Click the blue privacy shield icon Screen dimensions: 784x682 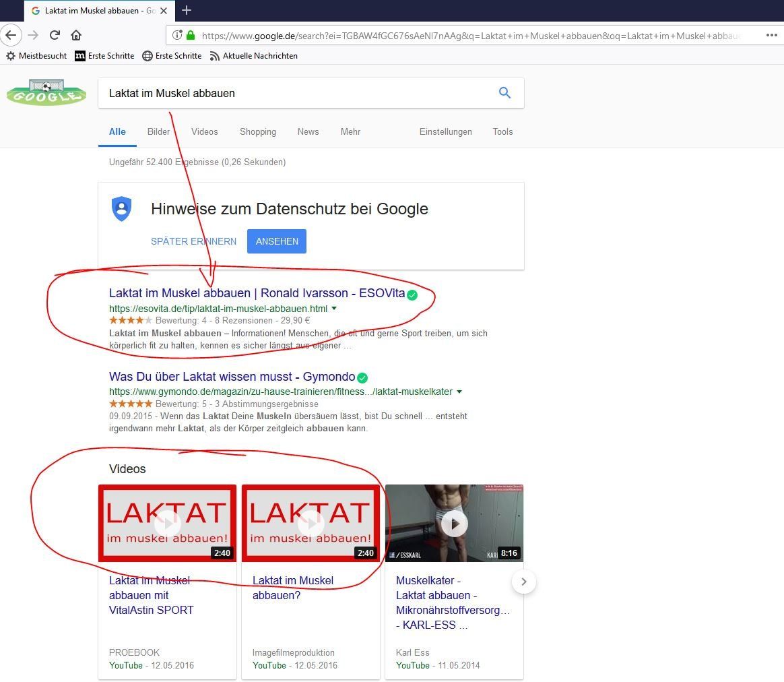point(121,209)
